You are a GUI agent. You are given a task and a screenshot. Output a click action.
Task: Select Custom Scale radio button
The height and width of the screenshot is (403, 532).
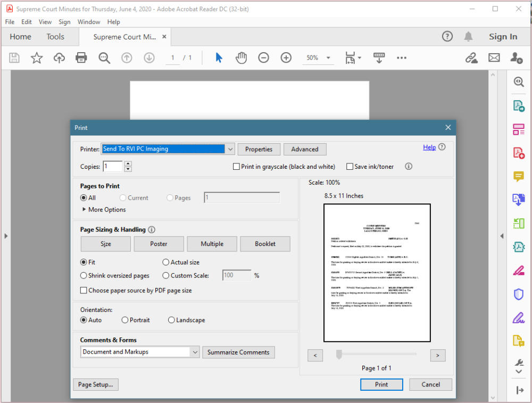165,275
